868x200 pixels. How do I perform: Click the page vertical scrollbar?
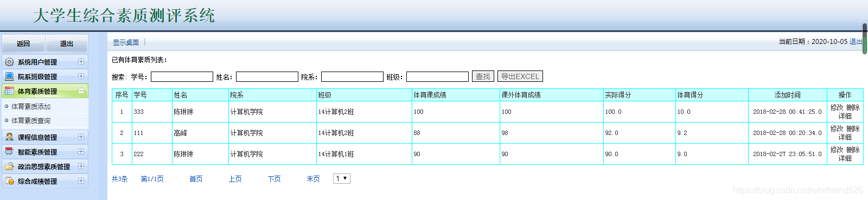coord(865,39)
